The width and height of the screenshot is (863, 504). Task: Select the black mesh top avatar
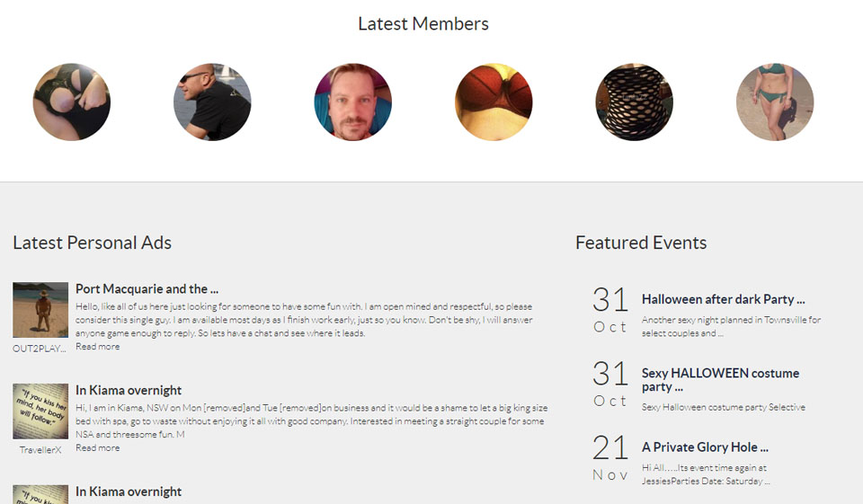(634, 102)
